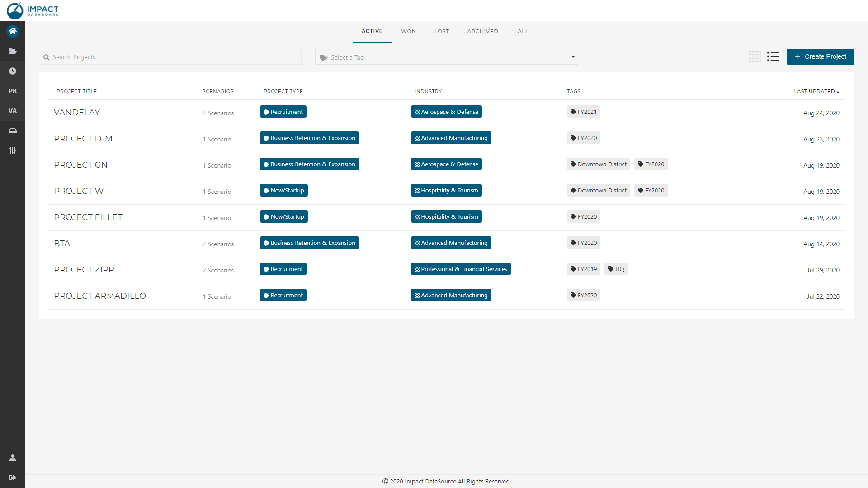Open the PROJECT D-M project

[x=83, y=139]
